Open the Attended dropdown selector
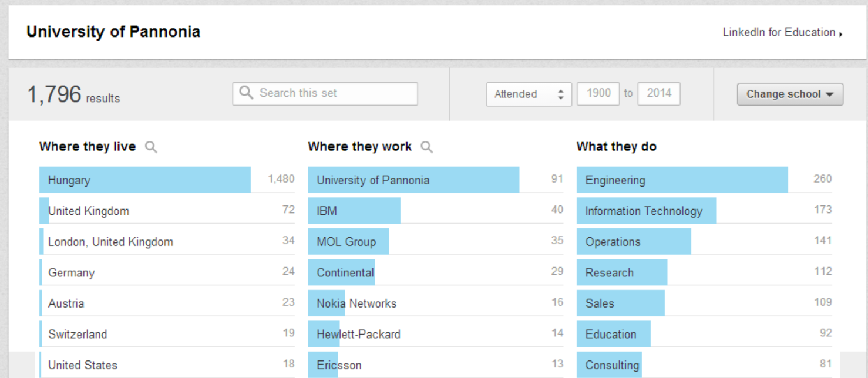This screenshot has height=378, width=868. (529, 94)
